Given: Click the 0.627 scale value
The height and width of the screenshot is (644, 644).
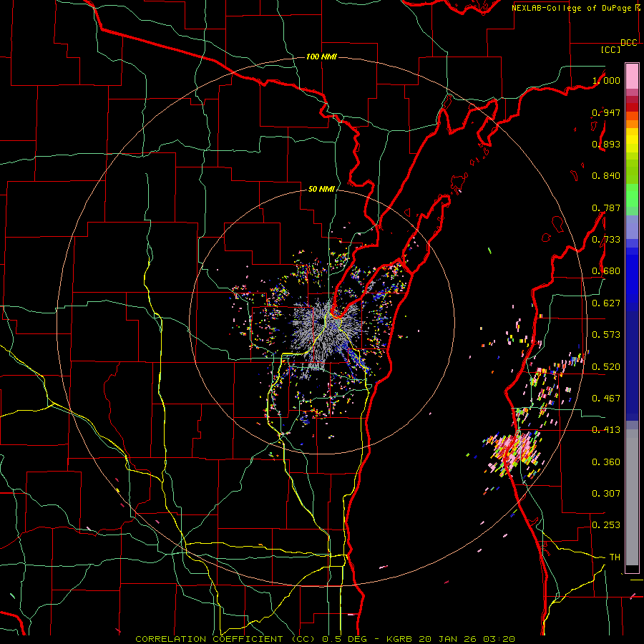Looking at the screenshot, I should click(x=606, y=303).
